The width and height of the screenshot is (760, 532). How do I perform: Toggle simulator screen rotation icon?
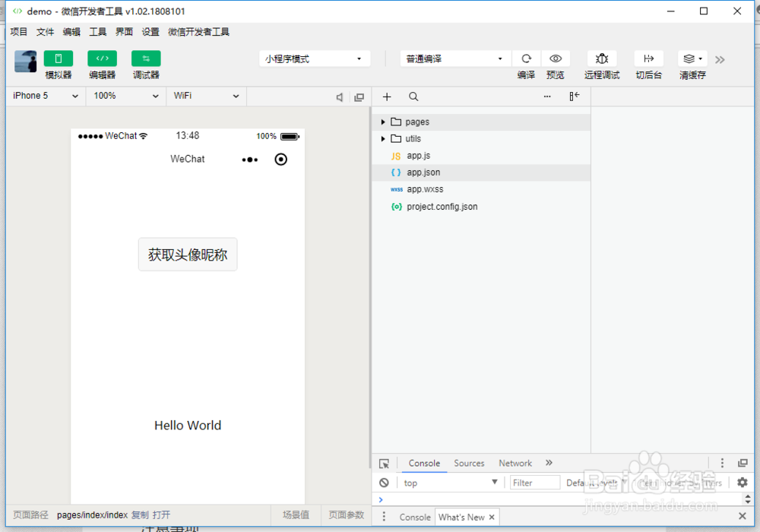click(359, 97)
